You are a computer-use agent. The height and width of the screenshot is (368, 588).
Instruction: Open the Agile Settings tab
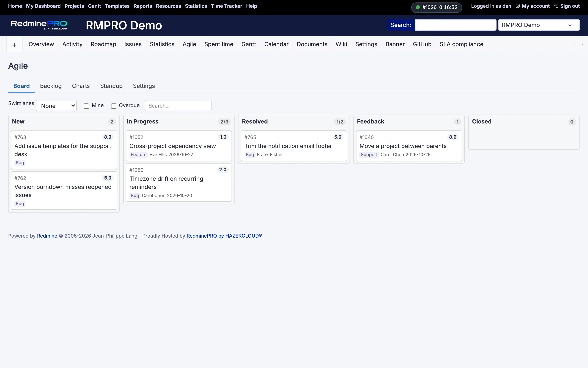[x=144, y=86]
